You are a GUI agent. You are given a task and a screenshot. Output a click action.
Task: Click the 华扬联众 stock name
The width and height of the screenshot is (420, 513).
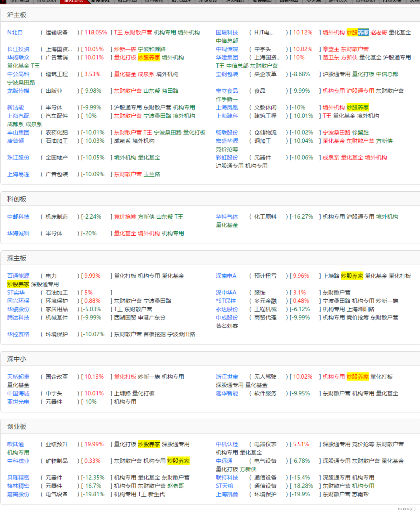18,57
